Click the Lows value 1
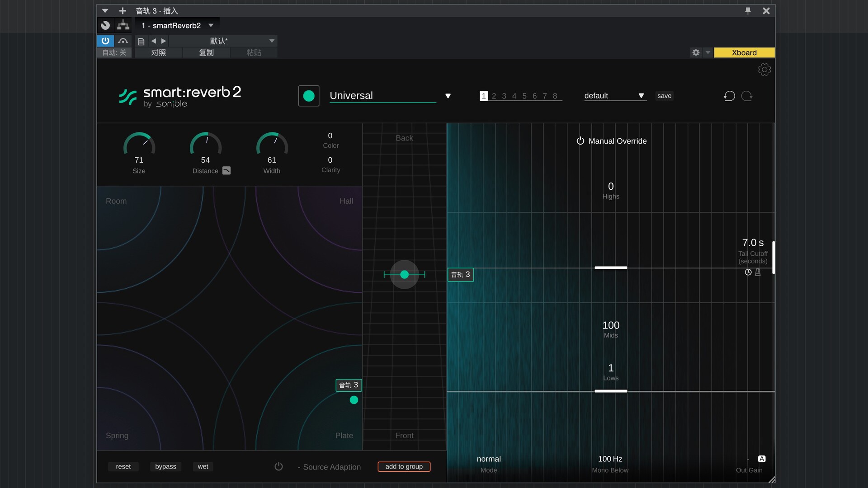The height and width of the screenshot is (488, 868). pos(611,368)
